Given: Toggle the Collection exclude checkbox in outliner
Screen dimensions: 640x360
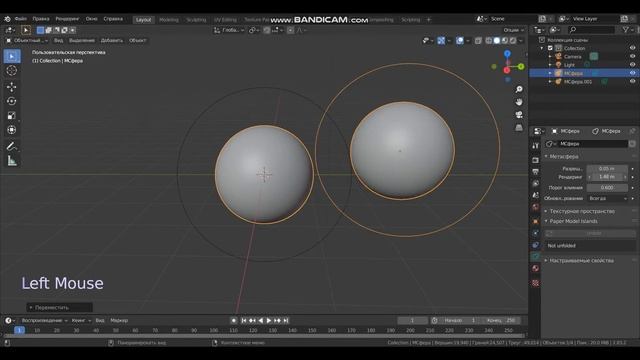Looking at the screenshot, I should pyautogui.click(x=550, y=48).
